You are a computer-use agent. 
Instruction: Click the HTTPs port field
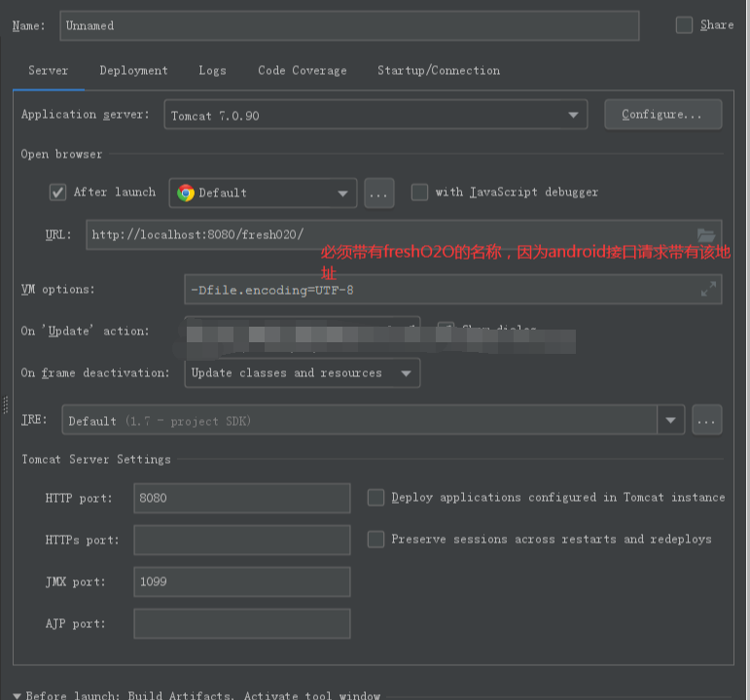[x=242, y=540]
